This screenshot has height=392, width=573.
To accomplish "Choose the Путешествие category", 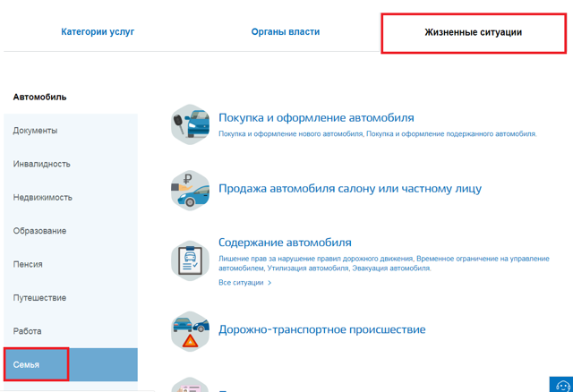I will click(x=71, y=298).
